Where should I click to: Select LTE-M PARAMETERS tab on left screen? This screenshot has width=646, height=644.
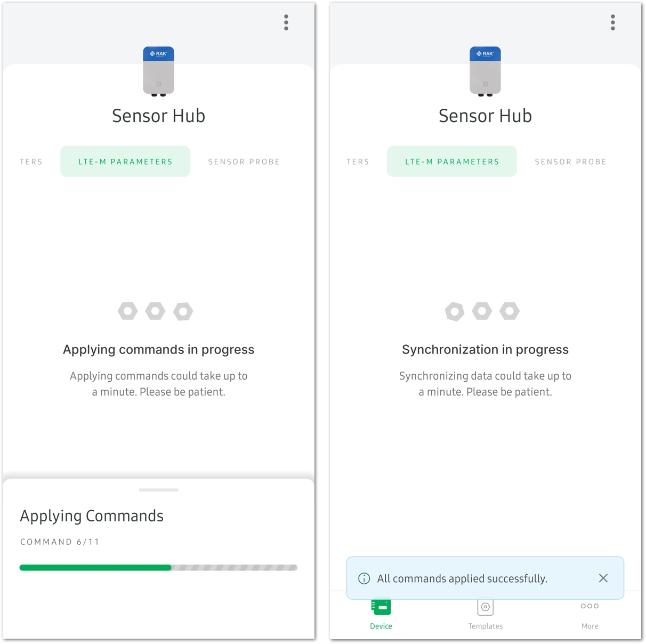tap(125, 162)
